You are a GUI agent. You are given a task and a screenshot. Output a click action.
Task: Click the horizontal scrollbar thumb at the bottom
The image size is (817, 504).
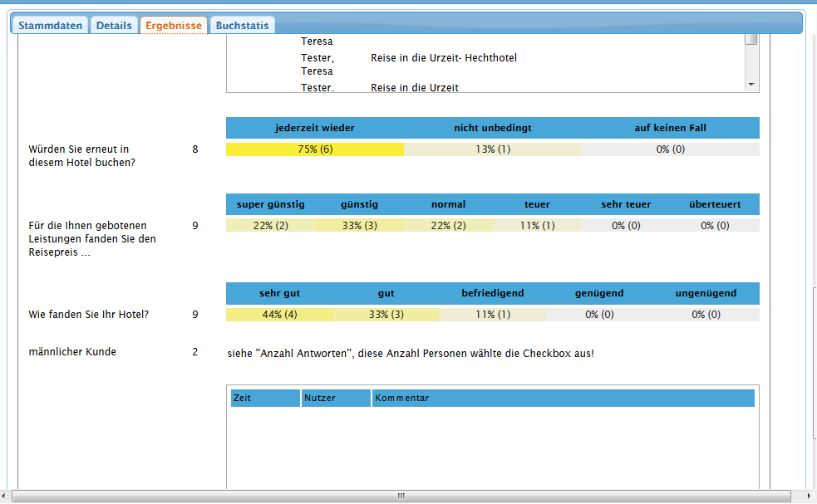(x=399, y=496)
